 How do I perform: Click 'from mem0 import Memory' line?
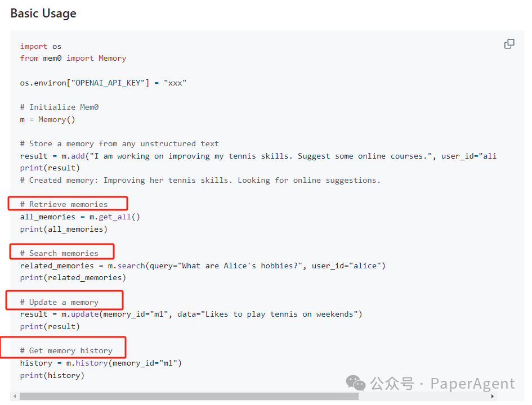click(73, 58)
